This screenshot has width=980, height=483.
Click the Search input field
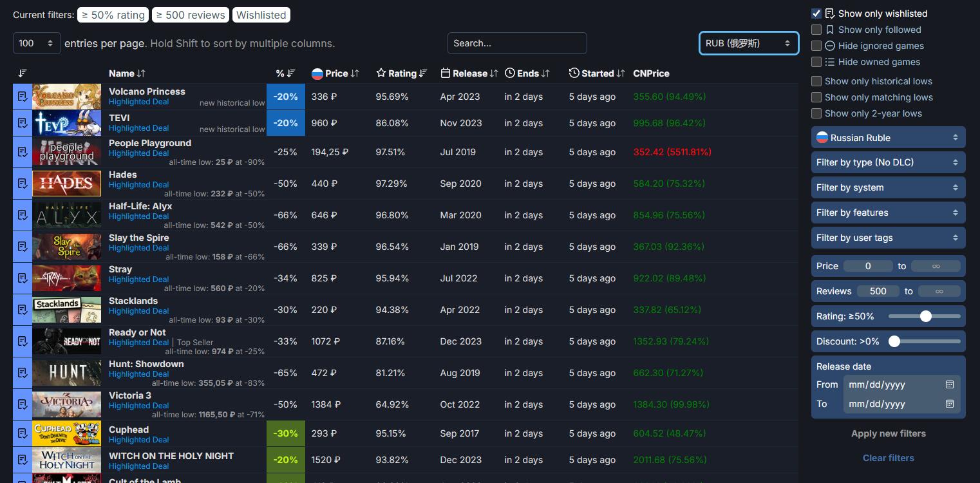[x=517, y=43]
